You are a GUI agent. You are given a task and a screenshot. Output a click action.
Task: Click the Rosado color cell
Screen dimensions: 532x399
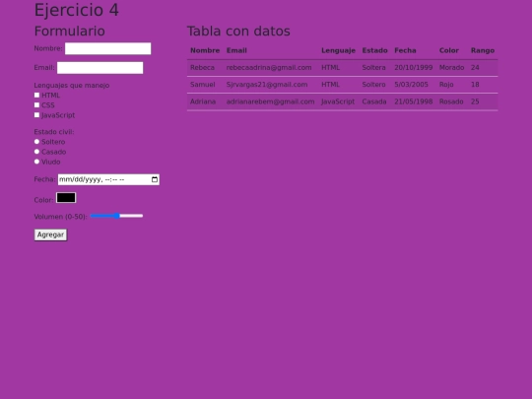[x=451, y=101]
